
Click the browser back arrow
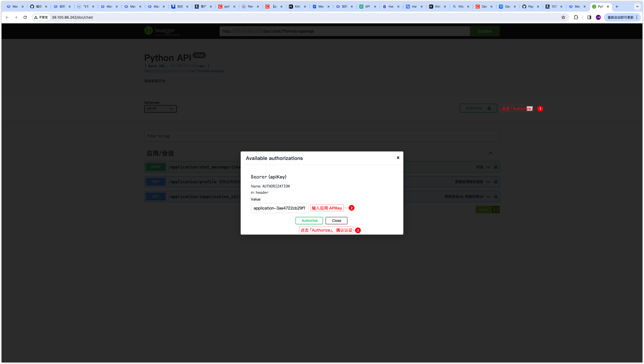(7, 17)
